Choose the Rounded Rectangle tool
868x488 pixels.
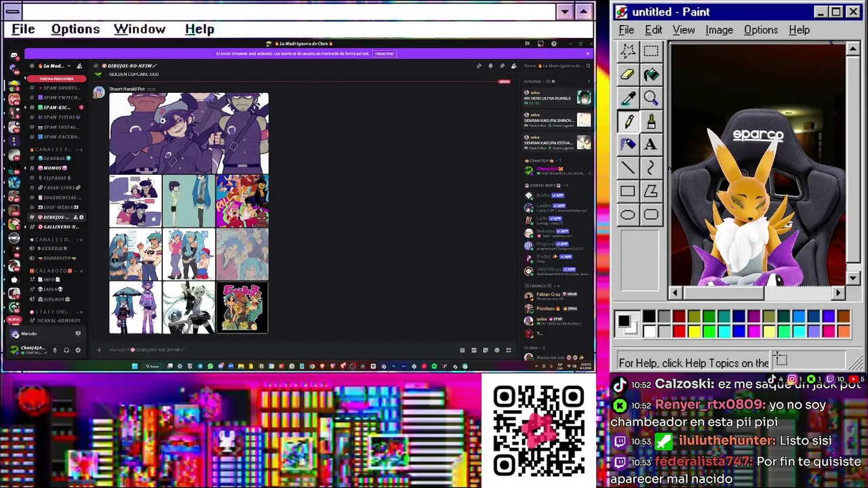[651, 215]
